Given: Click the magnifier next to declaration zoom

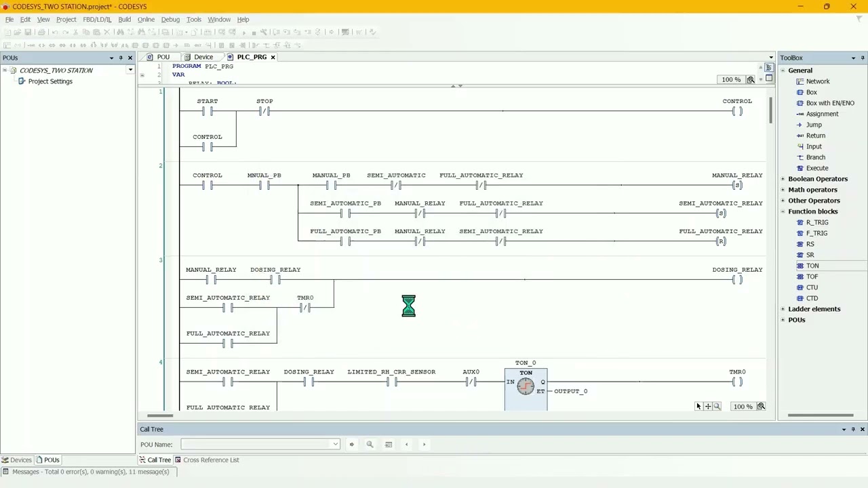Looking at the screenshot, I should coord(751,80).
